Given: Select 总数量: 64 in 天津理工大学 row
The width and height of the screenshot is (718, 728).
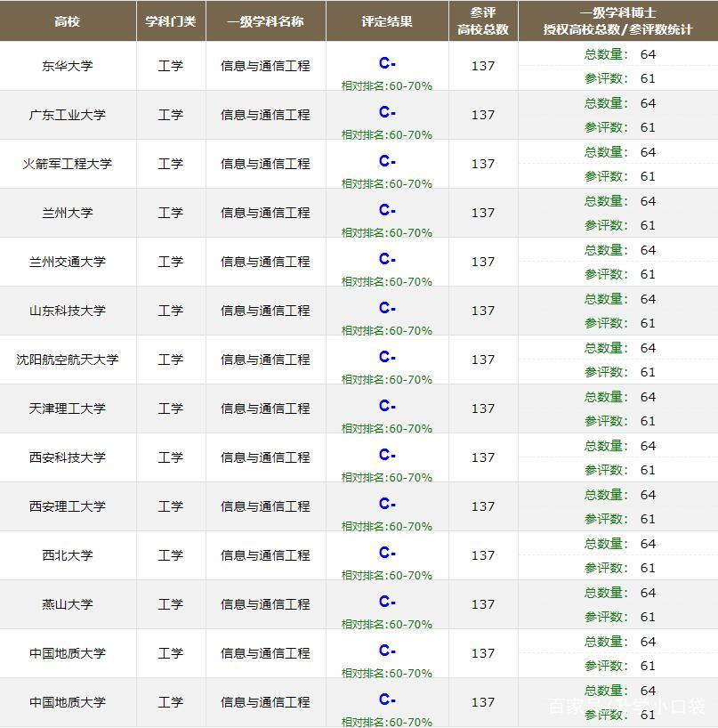Looking at the screenshot, I should 619,397.
